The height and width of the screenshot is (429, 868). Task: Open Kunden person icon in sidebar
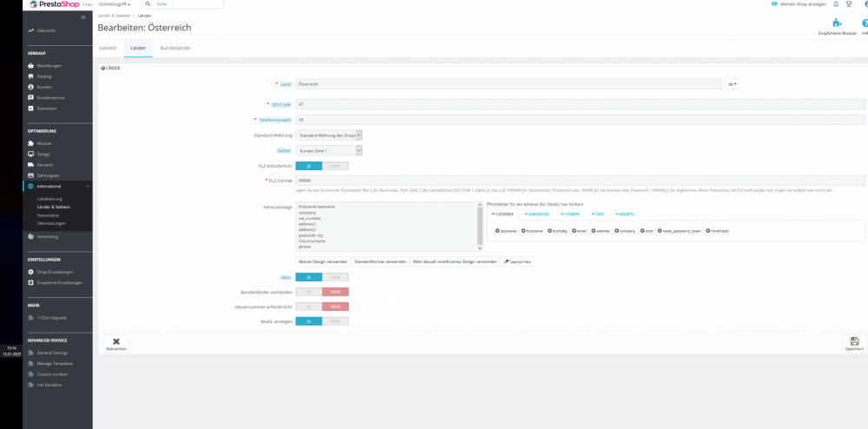[x=31, y=87]
